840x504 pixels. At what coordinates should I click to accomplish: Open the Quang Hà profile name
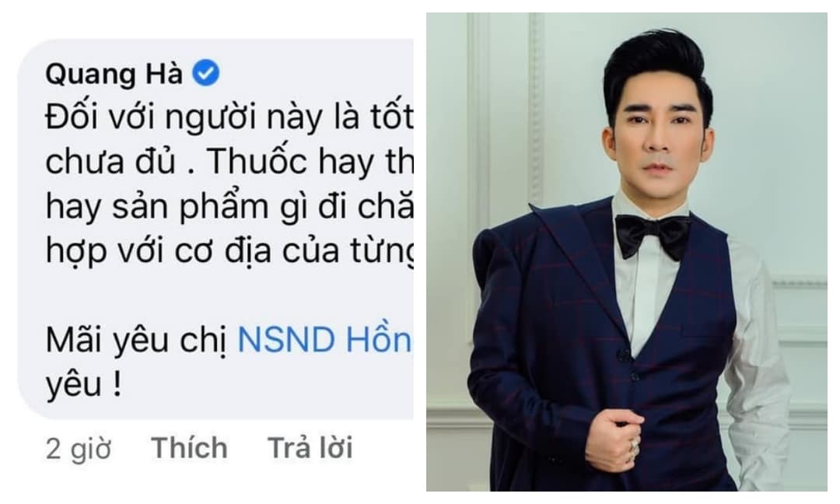click(x=114, y=74)
